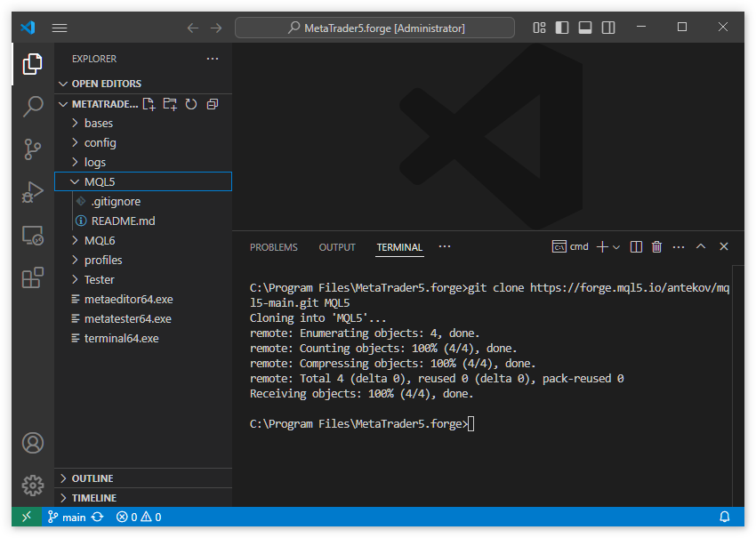Switch to the Output tab

[x=337, y=247]
